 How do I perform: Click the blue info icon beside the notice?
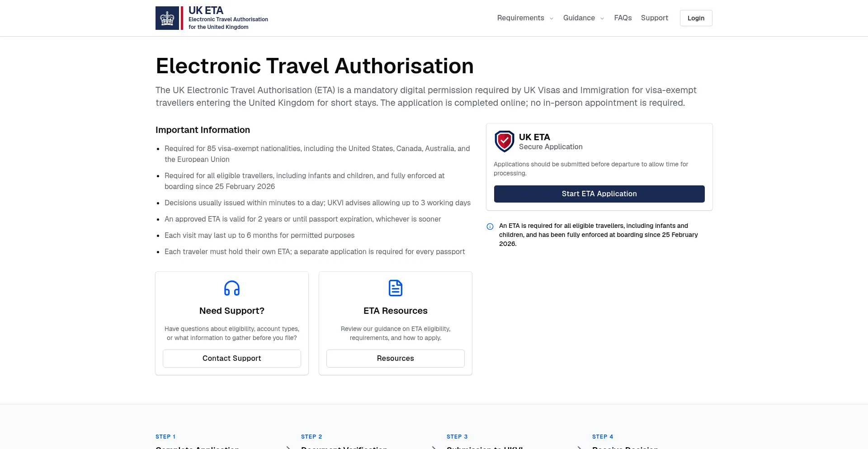pos(490,227)
